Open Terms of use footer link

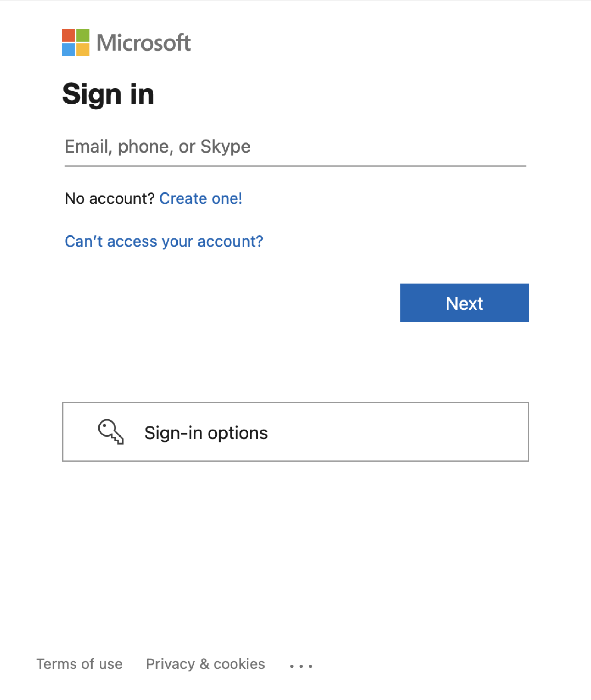pyautogui.click(x=79, y=664)
